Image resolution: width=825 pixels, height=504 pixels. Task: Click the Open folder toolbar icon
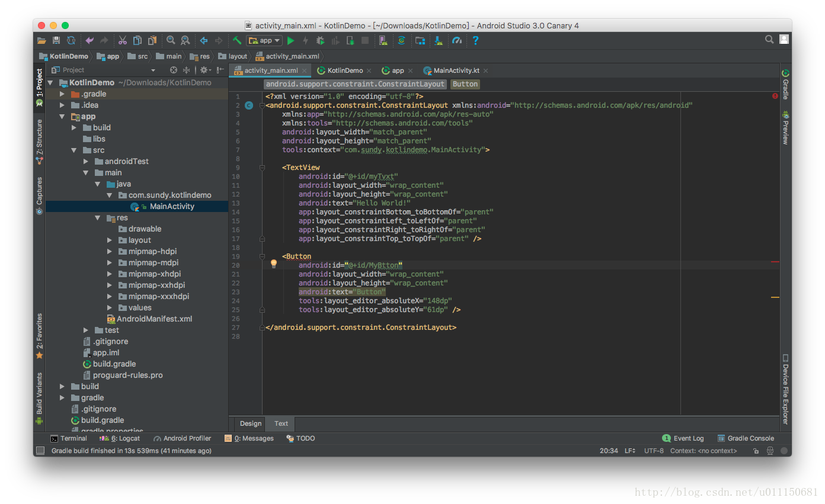(x=41, y=41)
